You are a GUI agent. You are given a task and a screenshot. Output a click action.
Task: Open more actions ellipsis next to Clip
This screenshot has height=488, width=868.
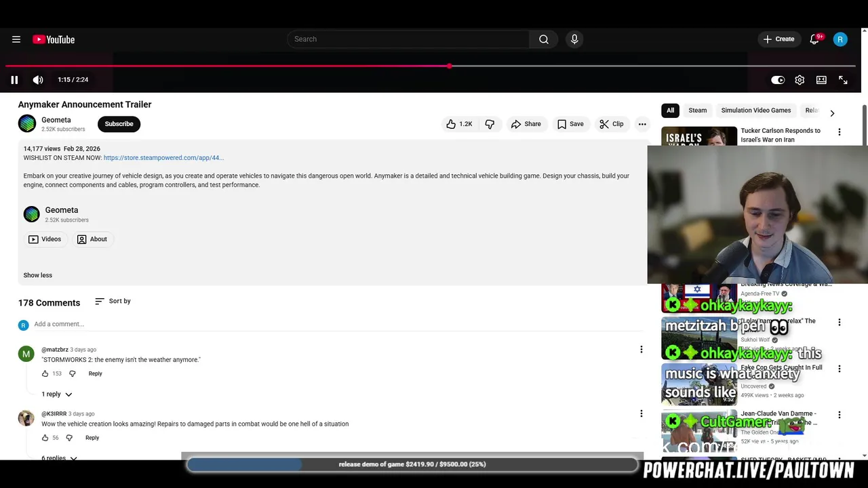(x=642, y=124)
